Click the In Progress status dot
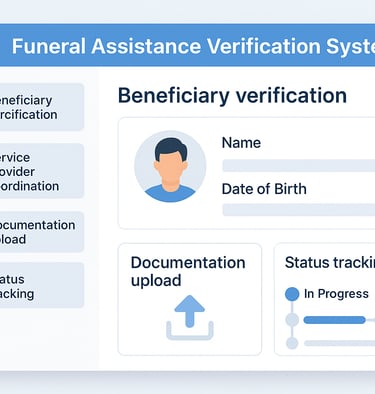 (292, 294)
